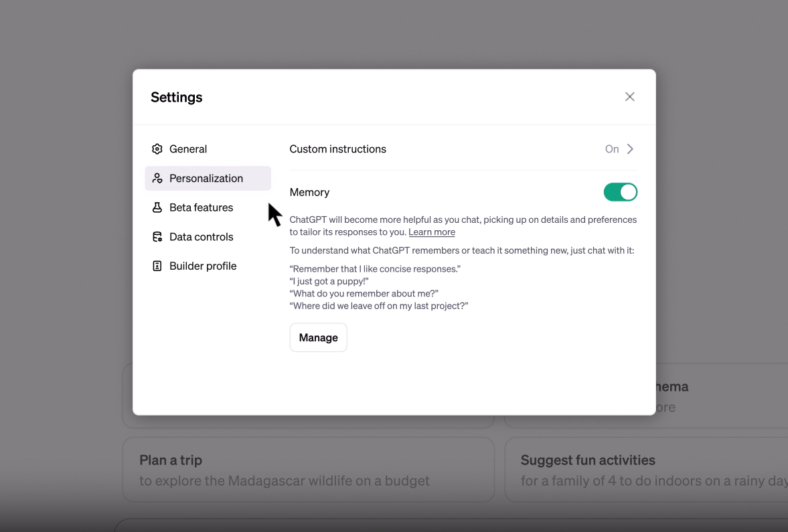Viewport: 788px width, 532px height.
Task: Choose the Plan a trip suggestion card
Action: [x=308, y=470]
